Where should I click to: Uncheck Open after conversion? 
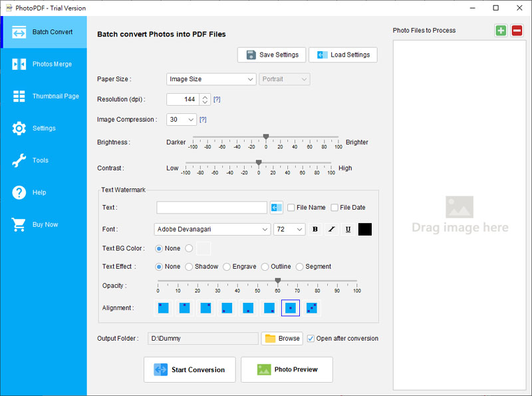[311, 339]
